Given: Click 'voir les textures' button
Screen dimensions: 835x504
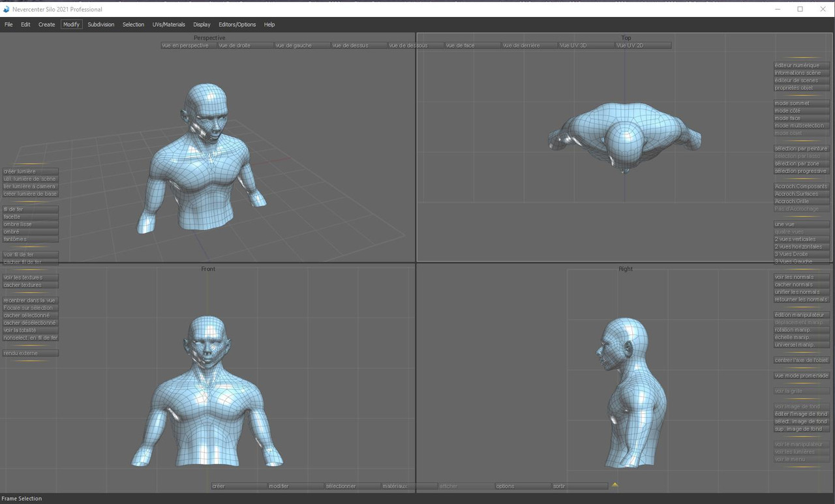Looking at the screenshot, I should (x=30, y=278).
